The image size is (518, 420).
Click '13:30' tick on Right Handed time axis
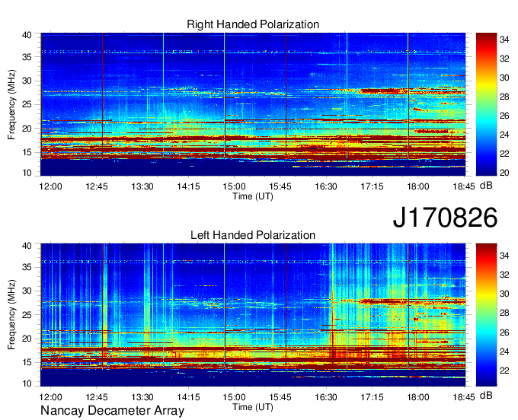tap(142, 186)
